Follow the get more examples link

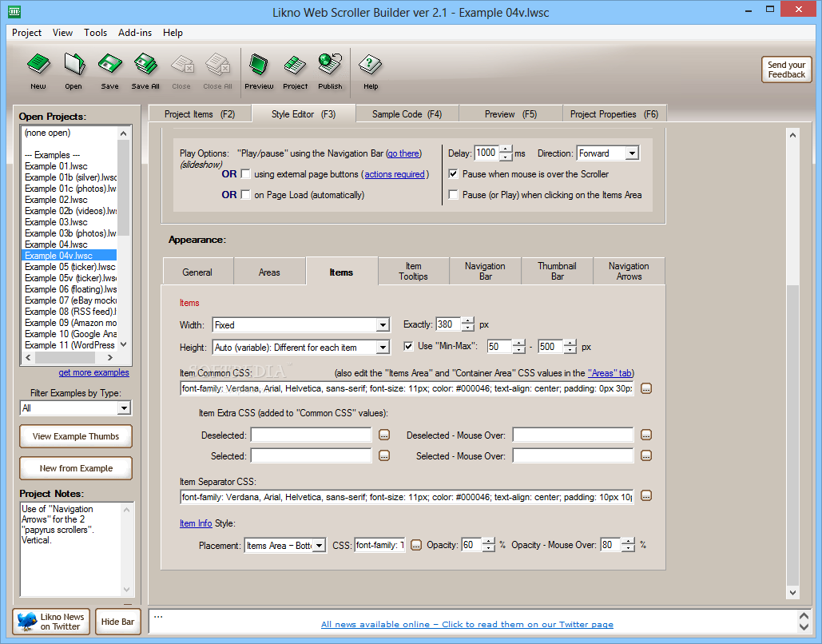tap(93, 372)
